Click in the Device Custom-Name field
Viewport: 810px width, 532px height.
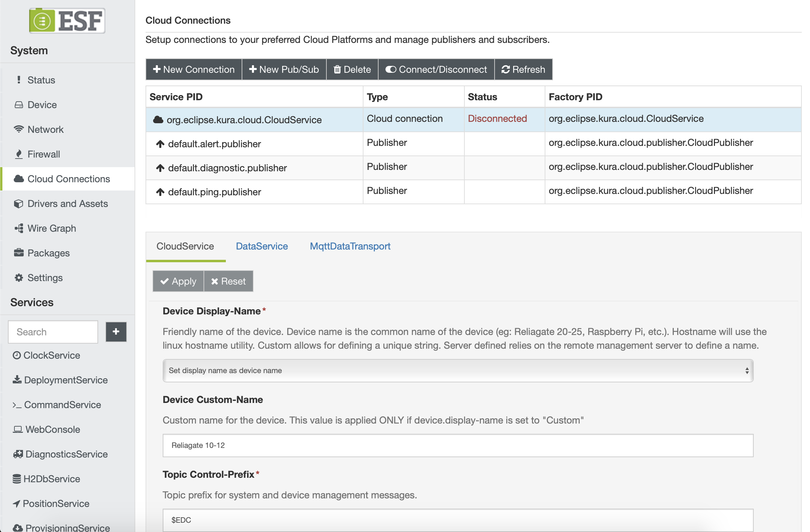click(x=458, y=446)
